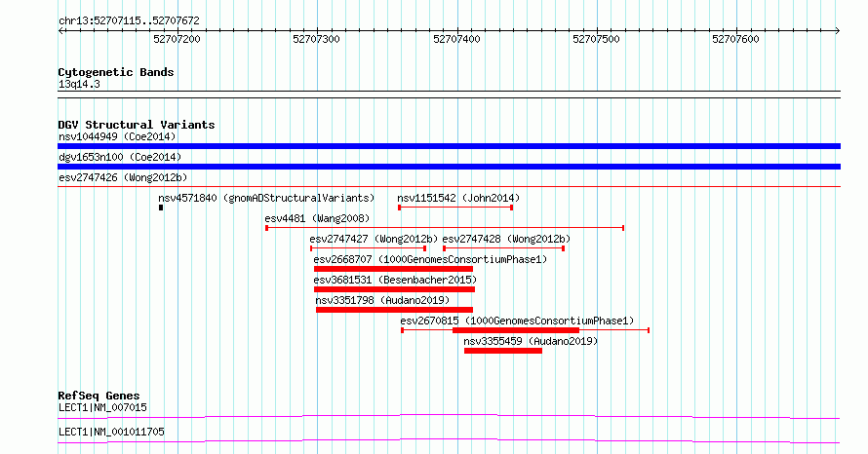Click the Cytogenetic Bands track title
868x454 pixels.
pos(116,72)
